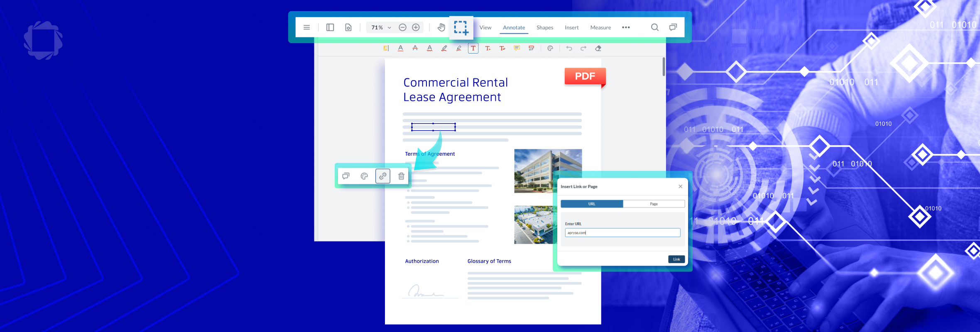Click the Link button in dialog
Screen dimensions: 980x332
click(676, 259)
